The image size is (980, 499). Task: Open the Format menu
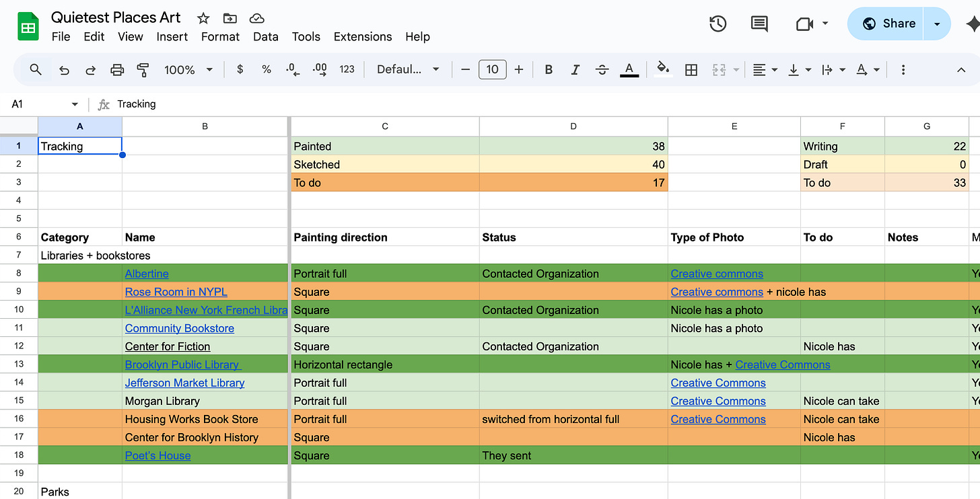click(x=221, y=36)
